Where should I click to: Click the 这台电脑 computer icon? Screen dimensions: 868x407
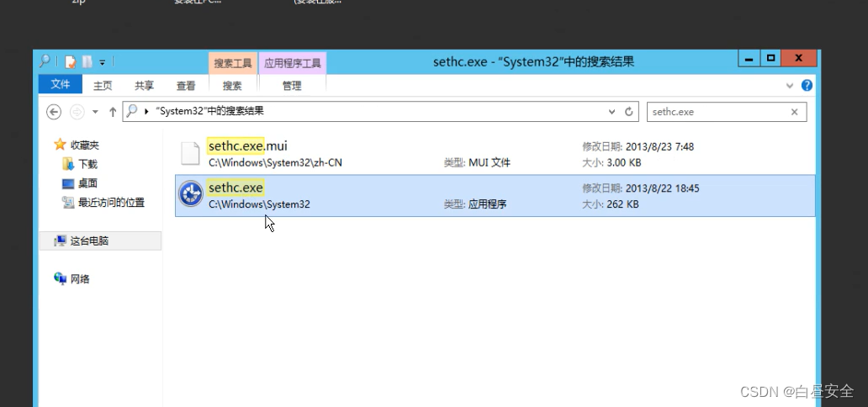coord(60,240)
